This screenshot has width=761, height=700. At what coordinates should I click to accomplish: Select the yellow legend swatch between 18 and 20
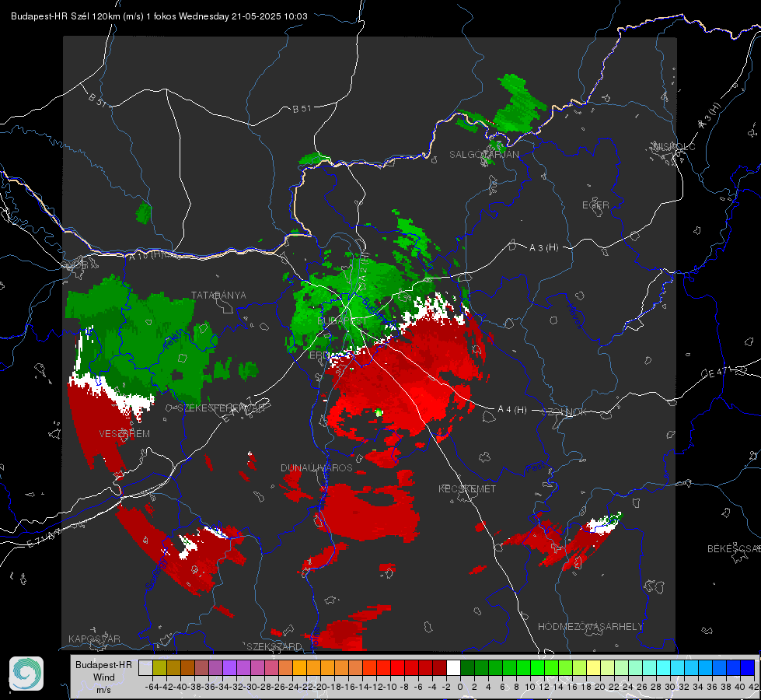pyautogui.click(x=593, y=667)
